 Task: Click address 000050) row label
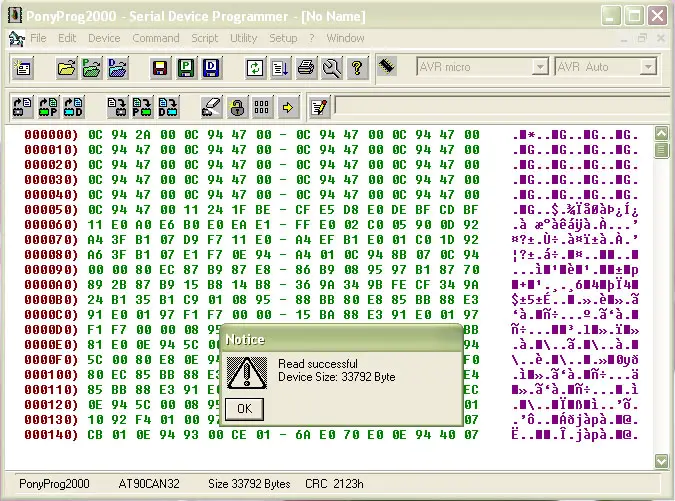click(51, 210)
